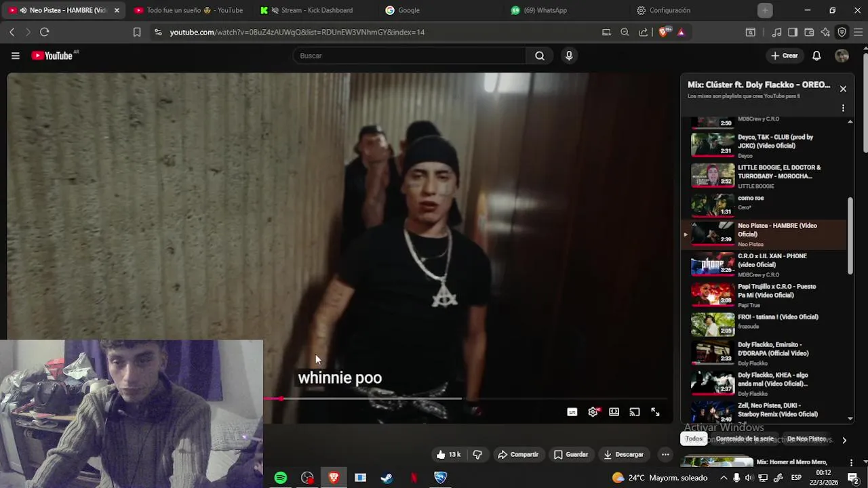Like the video (13 k)

click(x=448, y=455)
